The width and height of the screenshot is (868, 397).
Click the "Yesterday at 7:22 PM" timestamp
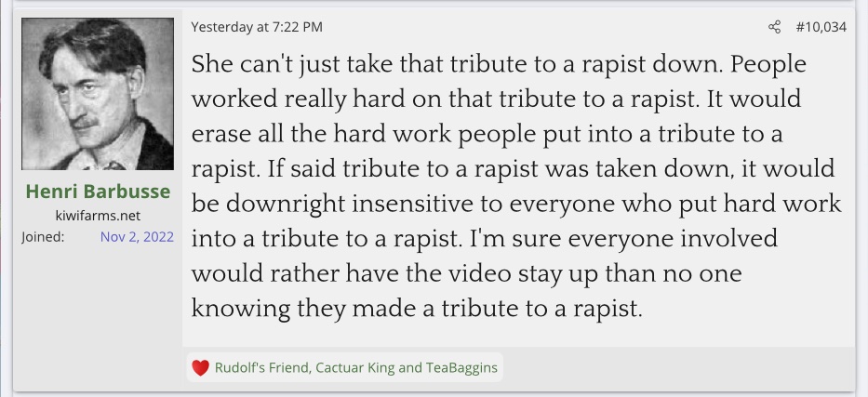(257, 27)
